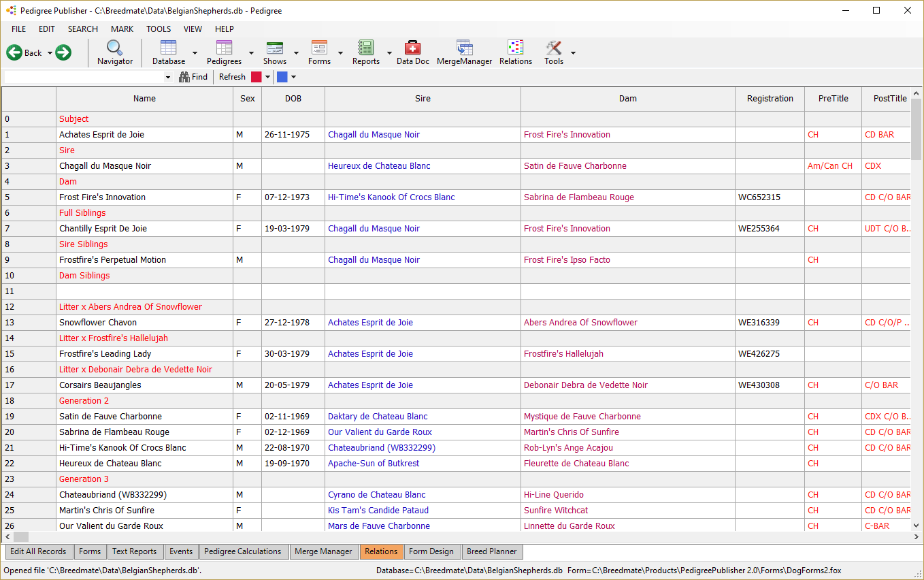Click dam link Satin de Fauve Charbonne

[575, 166]
